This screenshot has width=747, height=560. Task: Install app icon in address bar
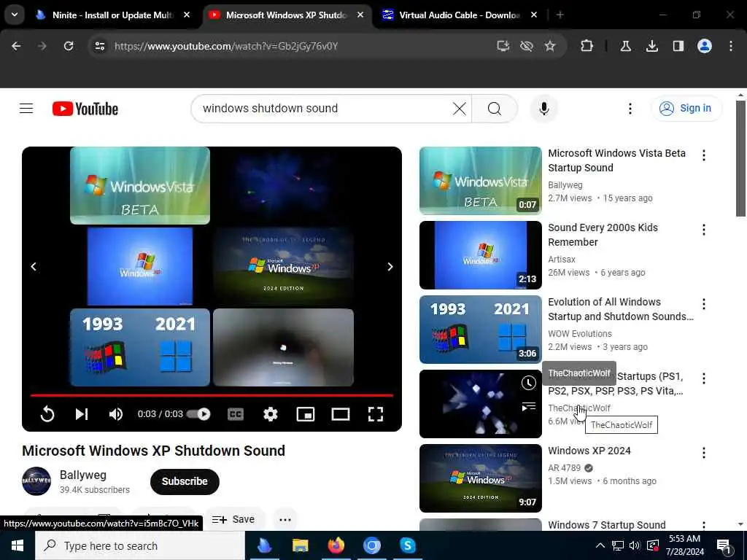tap(503, 46)
